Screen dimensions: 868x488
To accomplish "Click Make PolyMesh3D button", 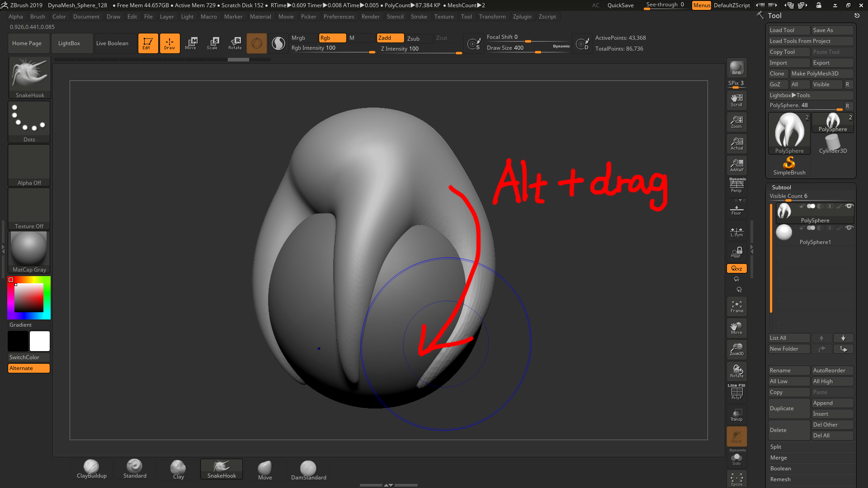I will coord(821,74).
